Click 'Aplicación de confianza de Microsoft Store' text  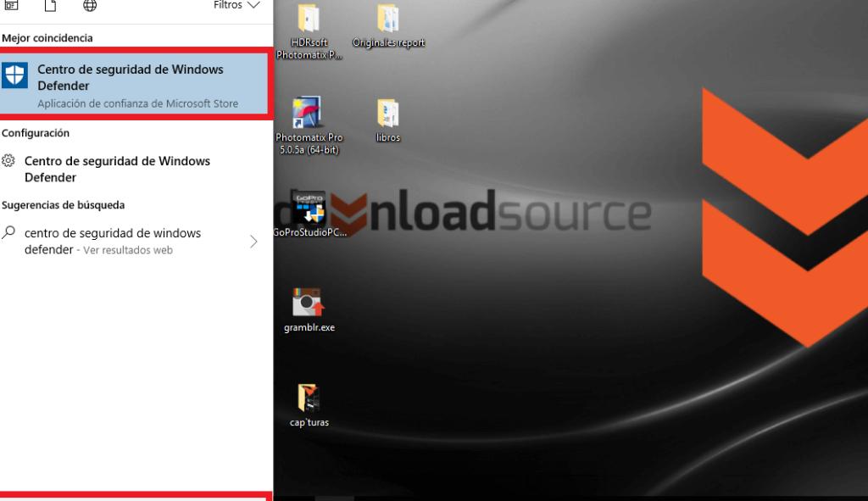tap(138, 103)
